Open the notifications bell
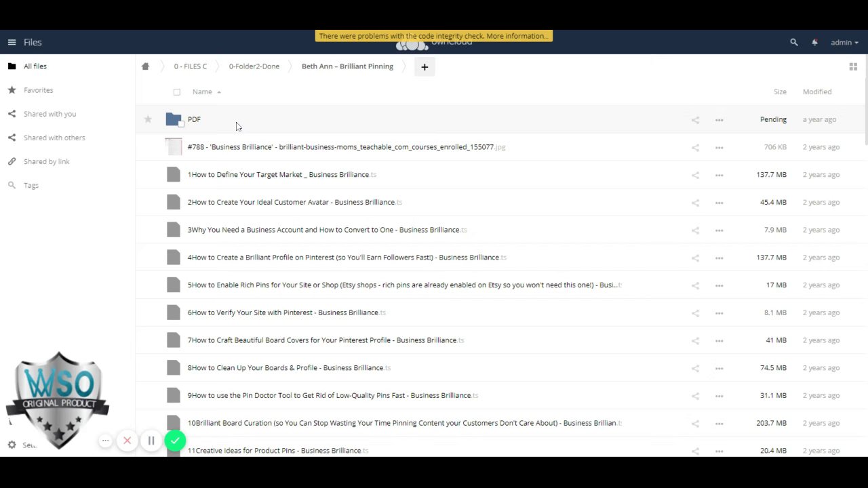This screenshot has width=868, height=488. coord(814,42)
